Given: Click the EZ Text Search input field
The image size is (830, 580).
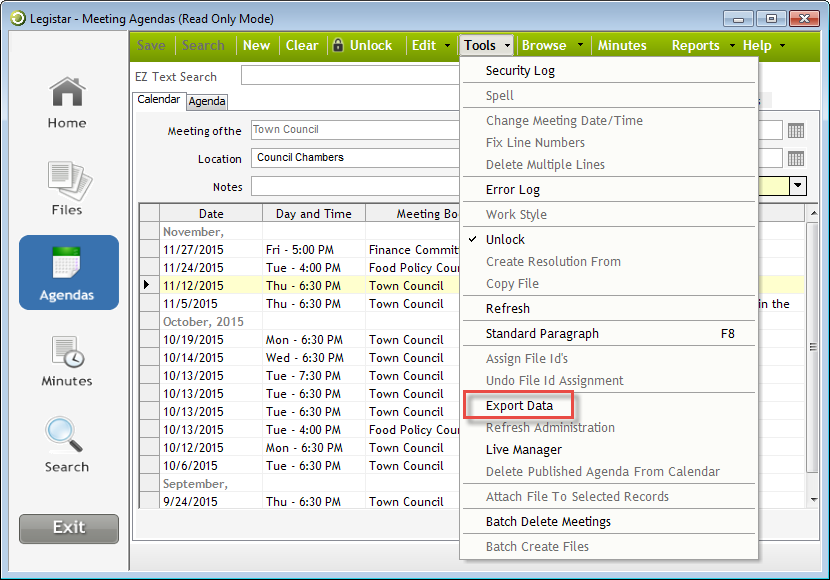Looking at the screenshot, I should pos(350,75).
